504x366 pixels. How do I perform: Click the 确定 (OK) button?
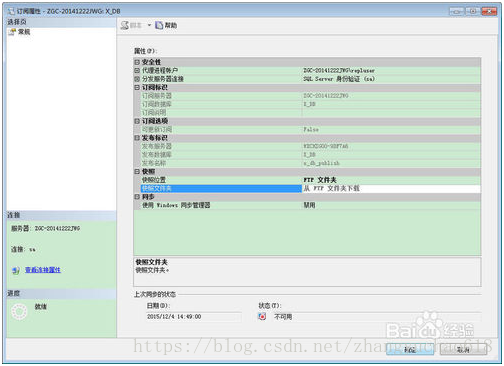(410, 350)
